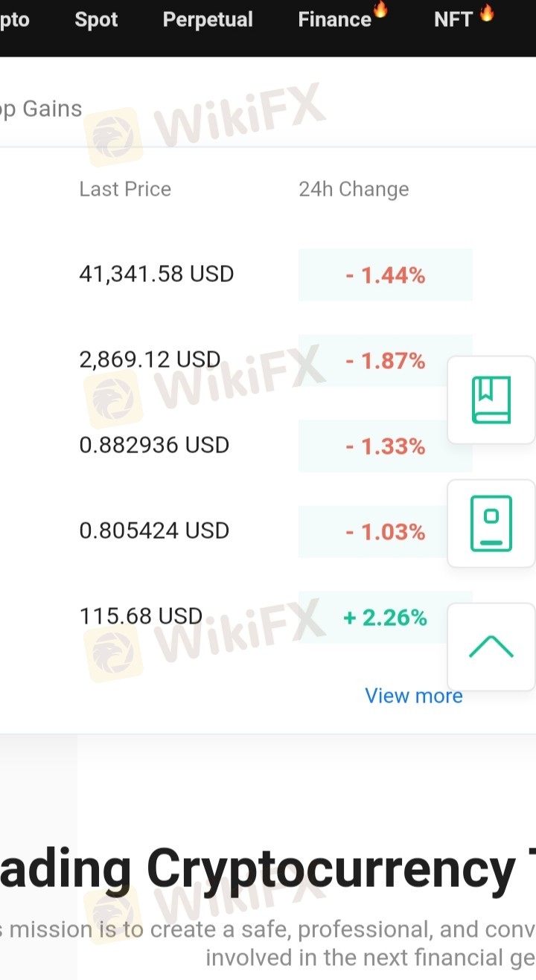Sort by the Last Price column header
The width and height of the screenshot is (536, 980).
click(x=125, y=189)
